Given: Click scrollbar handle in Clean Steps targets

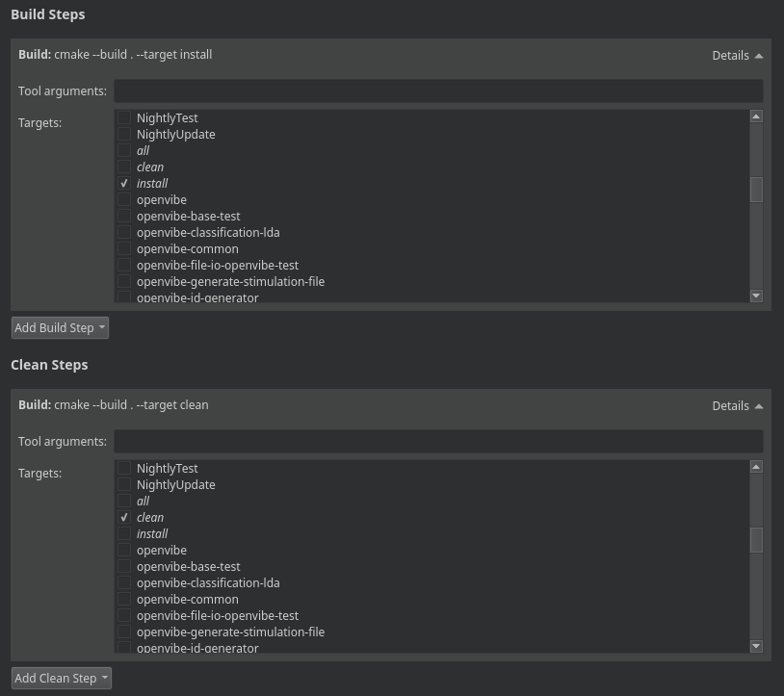Looking at the screenshot, I should pos(756,540).
